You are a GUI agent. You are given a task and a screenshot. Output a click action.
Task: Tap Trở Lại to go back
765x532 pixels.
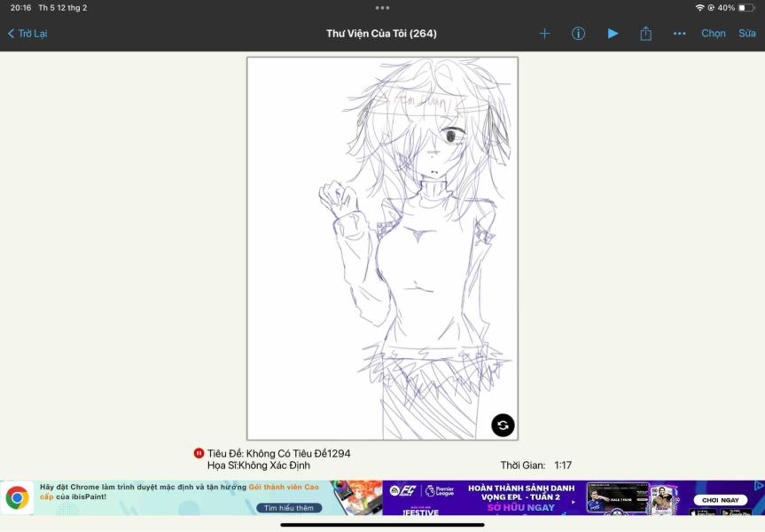pyautogui.click(x=32, y=33)
